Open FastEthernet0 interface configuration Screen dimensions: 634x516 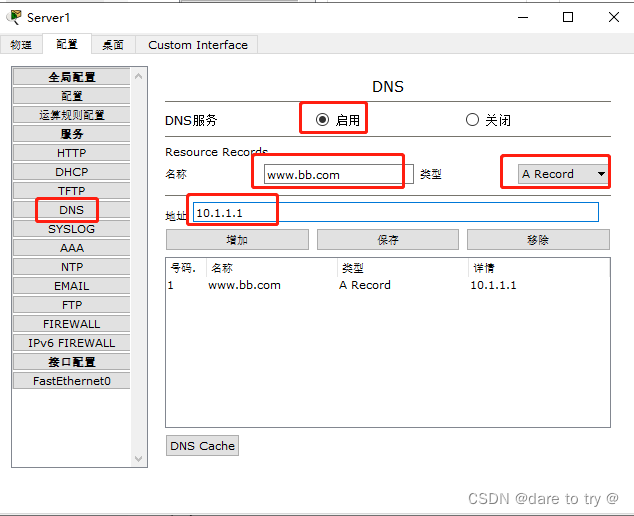72,381
